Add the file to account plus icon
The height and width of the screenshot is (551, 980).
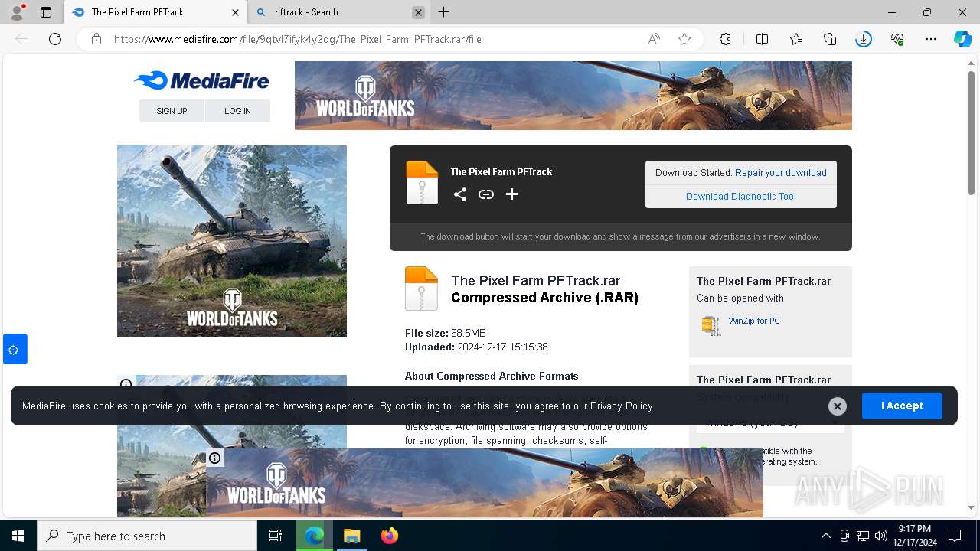[512, 194]
